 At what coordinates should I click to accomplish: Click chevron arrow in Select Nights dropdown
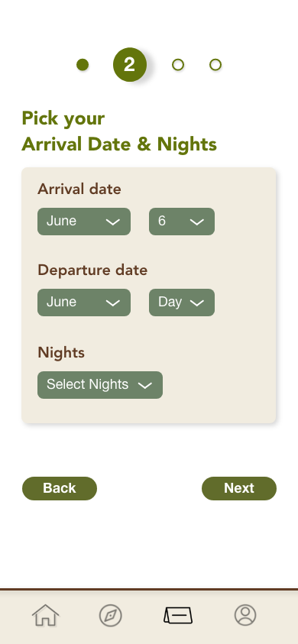(145, 385)
